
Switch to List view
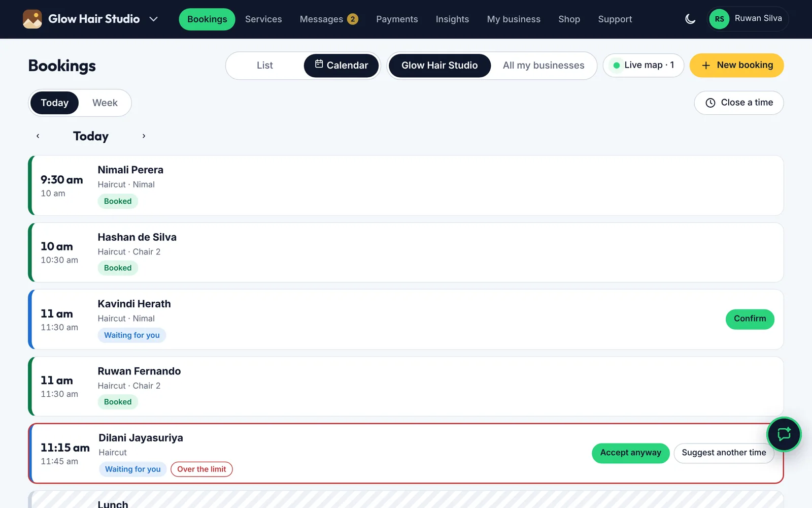tap(265, 66)
